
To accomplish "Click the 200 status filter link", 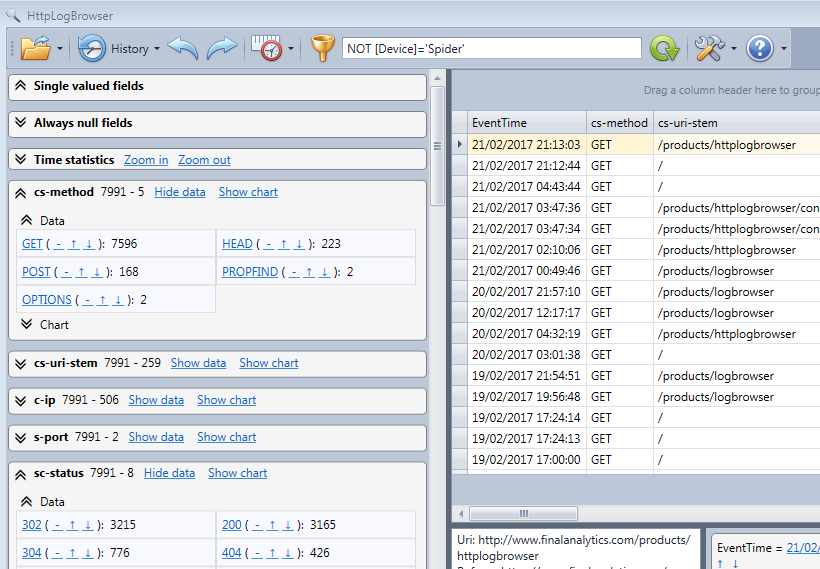I will pyautogui.click(x=232, y=525).
